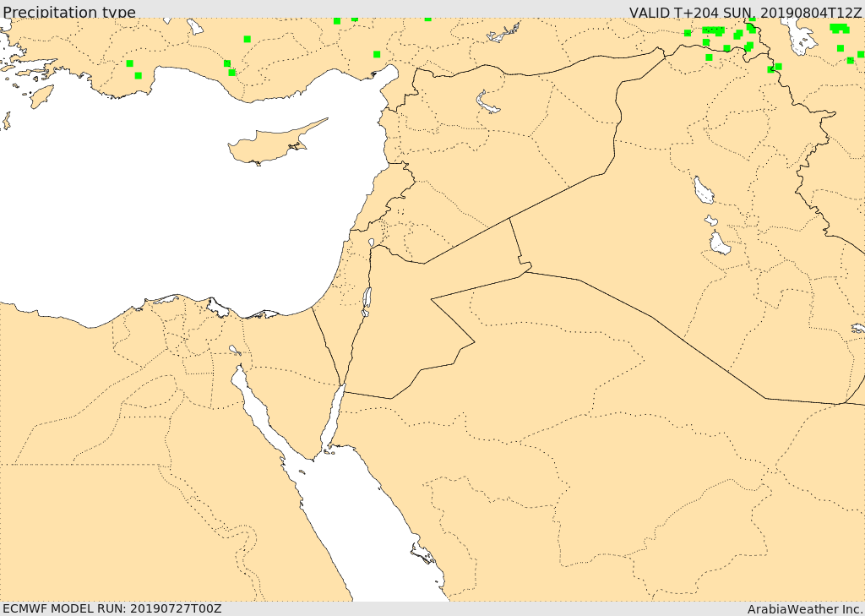The image size is (865, 616).
Task: Click the ArabiaWeather Inc. credit text
Action: (x=804, y=608)
